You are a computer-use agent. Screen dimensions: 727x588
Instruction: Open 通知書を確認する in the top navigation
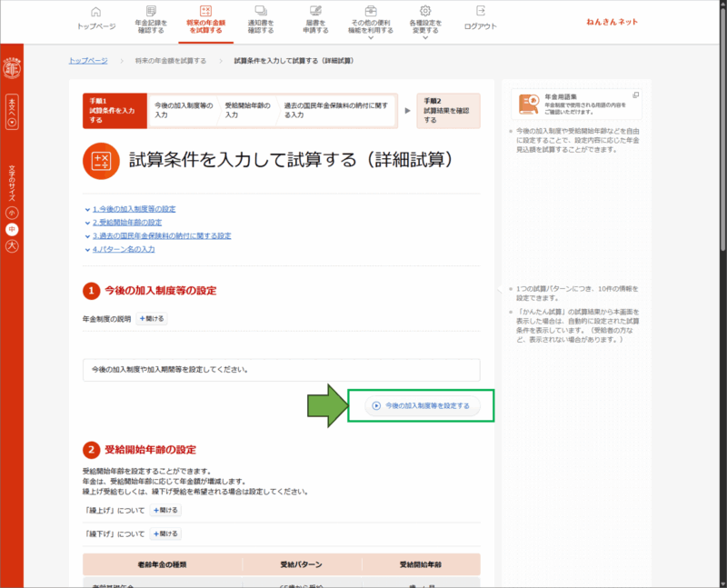[260, 22]
